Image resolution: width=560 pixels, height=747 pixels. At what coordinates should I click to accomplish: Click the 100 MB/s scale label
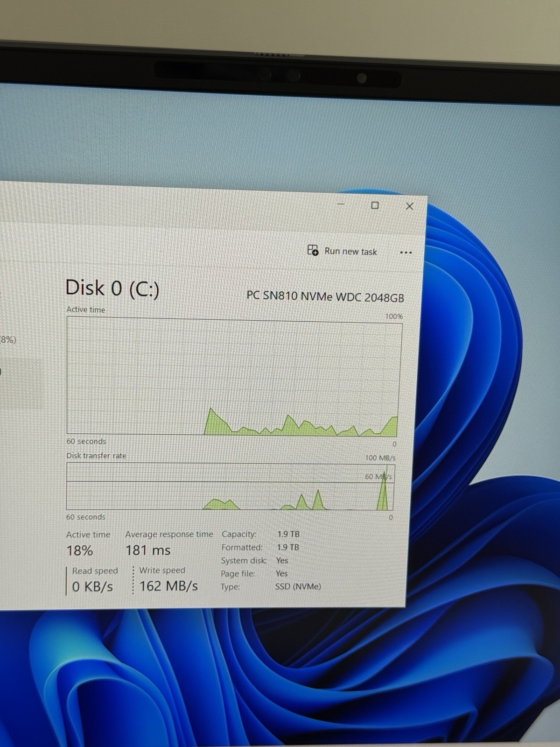(380, 458)
